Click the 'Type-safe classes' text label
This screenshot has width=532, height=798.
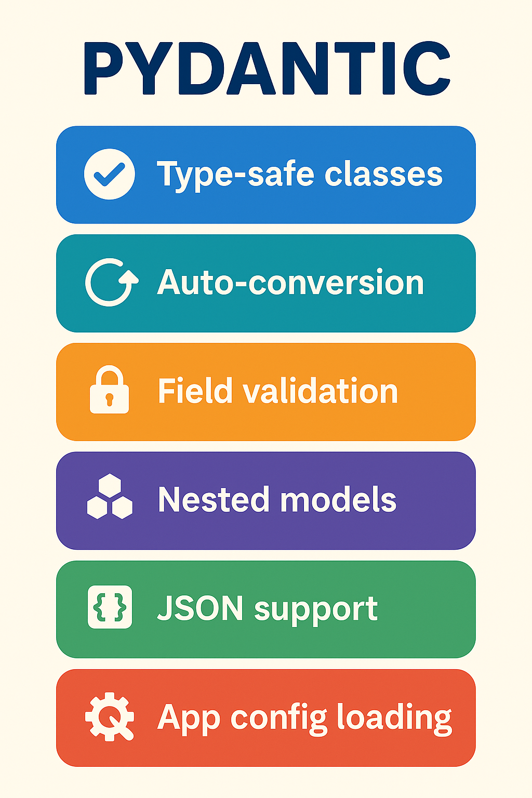point(300,176)
